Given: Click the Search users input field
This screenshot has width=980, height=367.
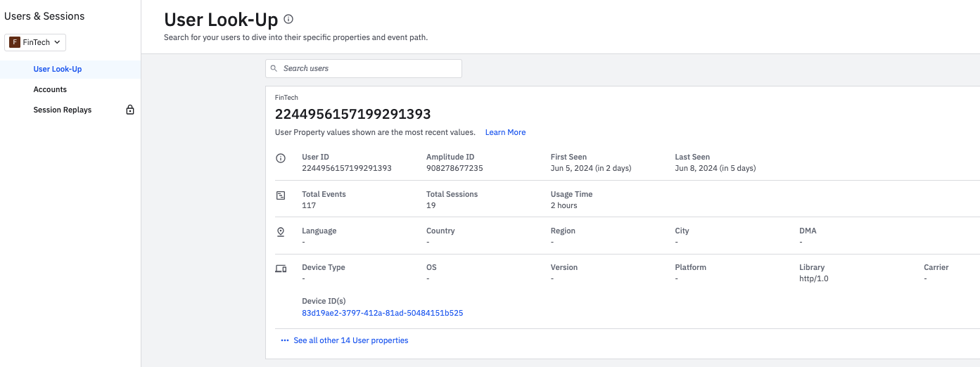Looking at the screenshot, I should coord(369,68).
